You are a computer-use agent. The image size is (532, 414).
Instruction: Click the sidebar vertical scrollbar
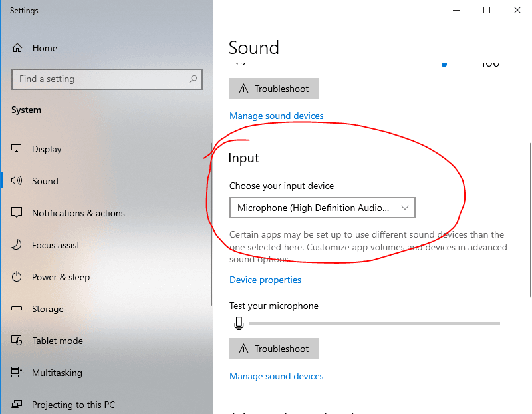click(211, 224)
